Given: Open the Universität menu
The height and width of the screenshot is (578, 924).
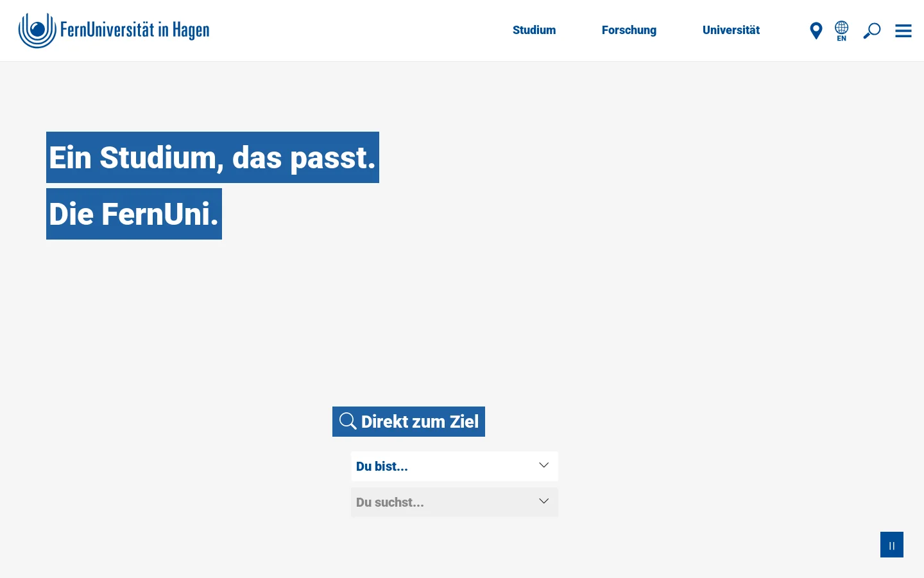Looking at the screenshot, I should pos(731,30).
